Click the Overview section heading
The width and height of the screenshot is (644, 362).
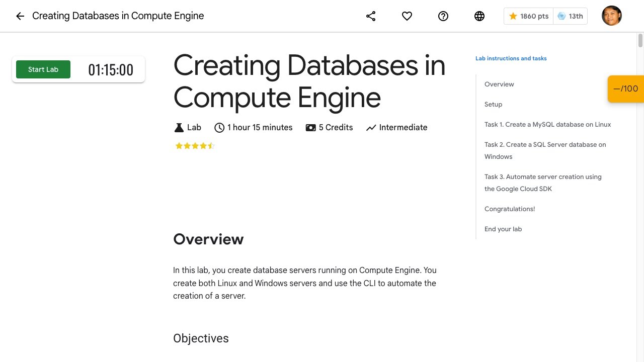208,239
